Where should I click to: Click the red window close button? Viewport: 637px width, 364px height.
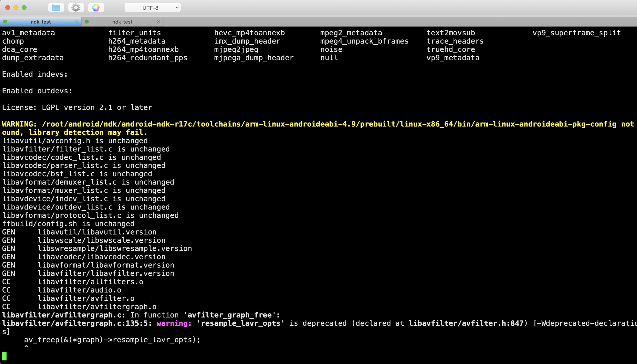[x=8, y=8]
